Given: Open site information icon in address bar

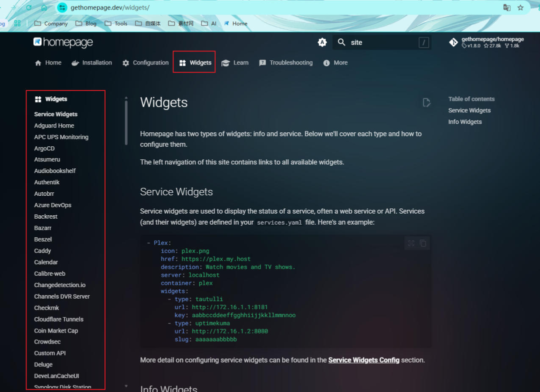Looking at the screenshot, I should point(62,7).
